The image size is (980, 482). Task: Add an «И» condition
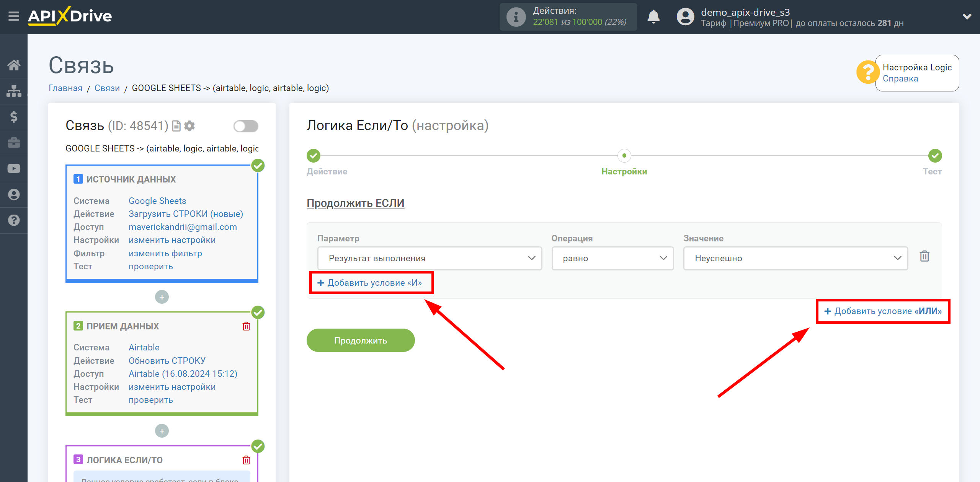[x=370, y=283]
